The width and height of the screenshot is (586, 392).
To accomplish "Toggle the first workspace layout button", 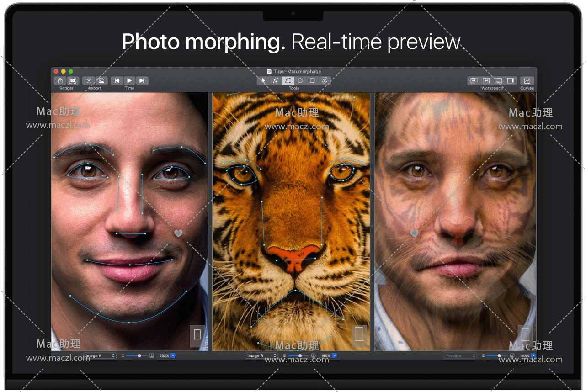I will click(x=474, y=81).
